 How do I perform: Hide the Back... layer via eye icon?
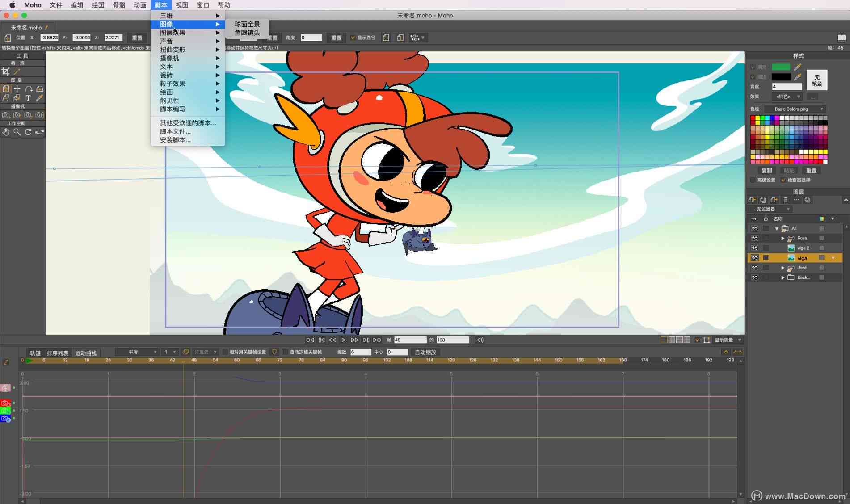pos(755,277)
